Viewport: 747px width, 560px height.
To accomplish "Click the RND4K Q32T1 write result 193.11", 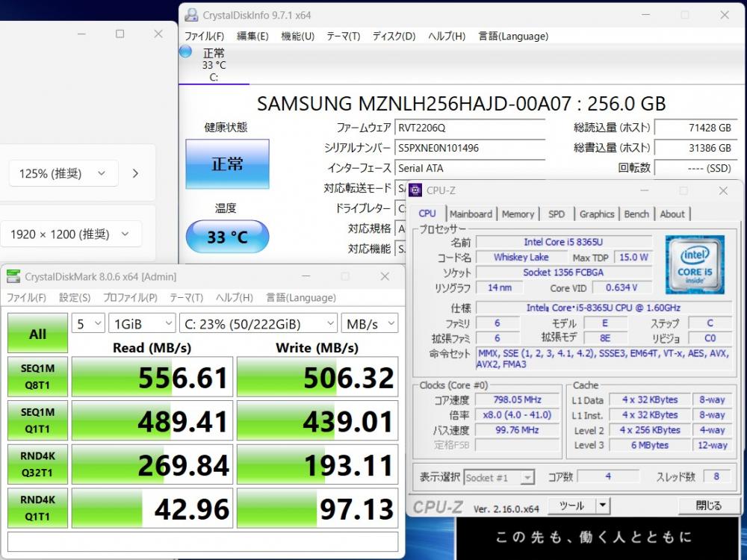I will click(317, 464).
